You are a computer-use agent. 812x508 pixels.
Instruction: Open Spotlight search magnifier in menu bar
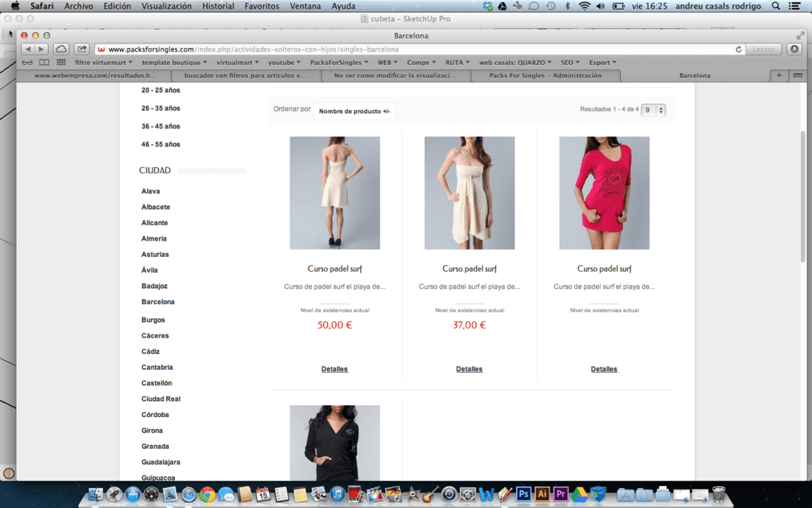click(776, 6)
